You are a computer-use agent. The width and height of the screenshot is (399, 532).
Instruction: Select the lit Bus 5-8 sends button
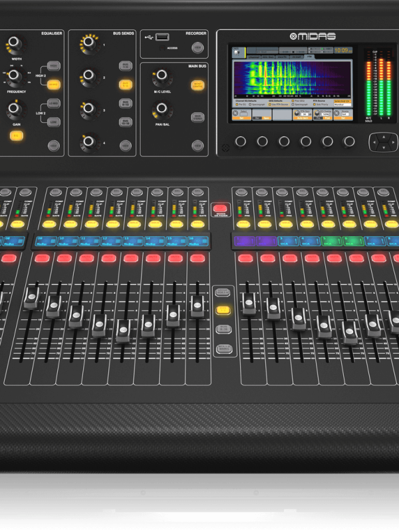tap(126, 84)
